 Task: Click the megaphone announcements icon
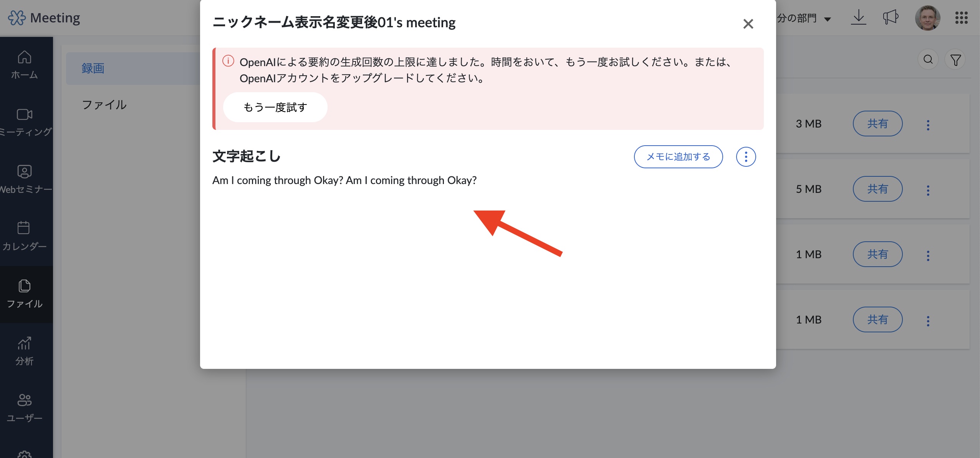pos(891,18)
